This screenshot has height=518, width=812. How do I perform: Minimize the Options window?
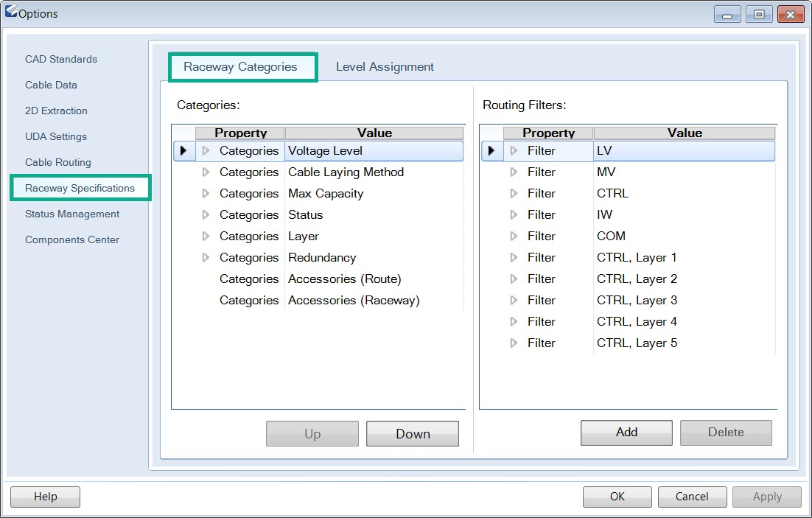[x=727, y=15]
